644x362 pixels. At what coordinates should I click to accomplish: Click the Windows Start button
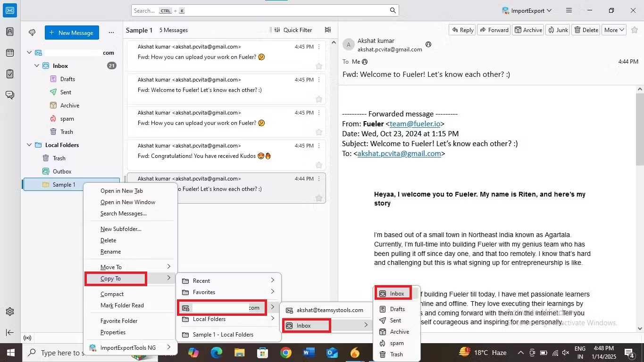pos(10,353)
